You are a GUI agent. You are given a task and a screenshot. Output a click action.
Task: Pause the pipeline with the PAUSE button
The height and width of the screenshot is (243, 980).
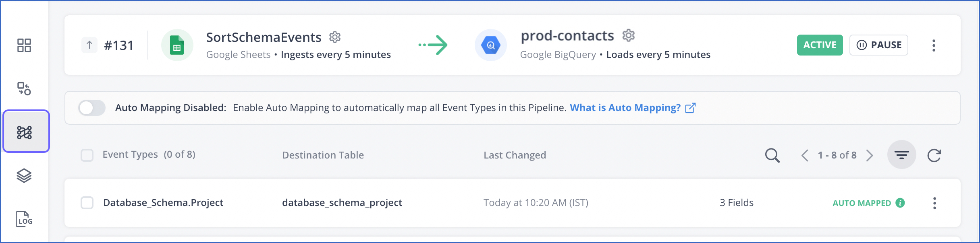[x=878, y=45]
